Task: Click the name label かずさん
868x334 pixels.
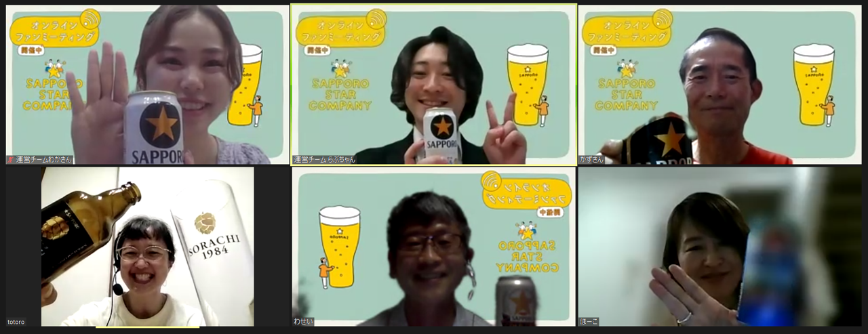Action: 591,160
